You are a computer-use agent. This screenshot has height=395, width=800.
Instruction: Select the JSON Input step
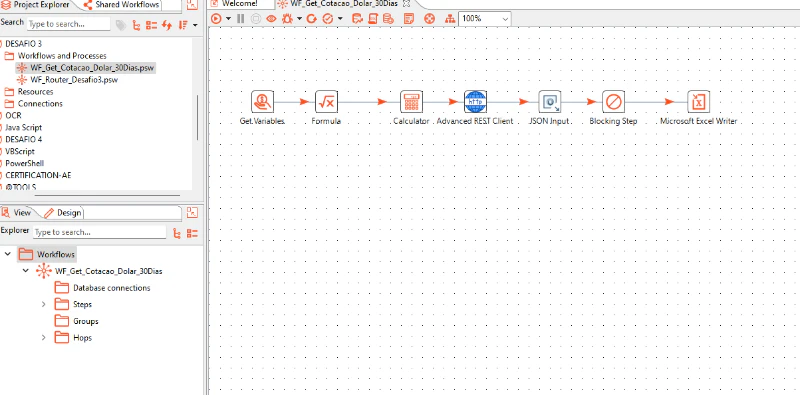pos(549,102)
